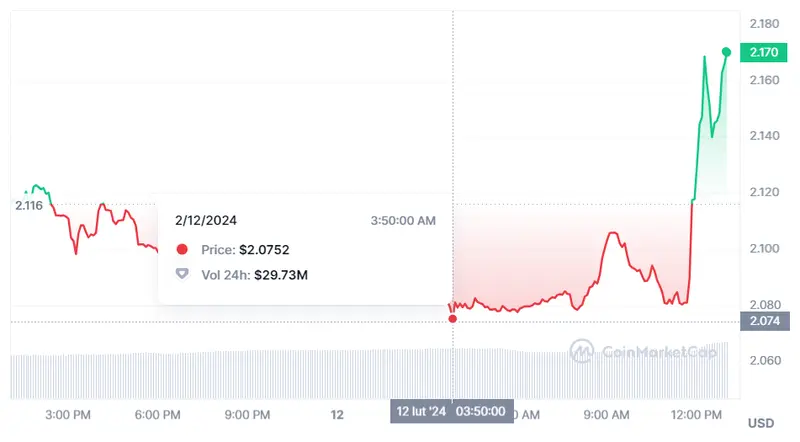Click the green endpoint dot on chart line
800x442 pixels.
[727, 52]
